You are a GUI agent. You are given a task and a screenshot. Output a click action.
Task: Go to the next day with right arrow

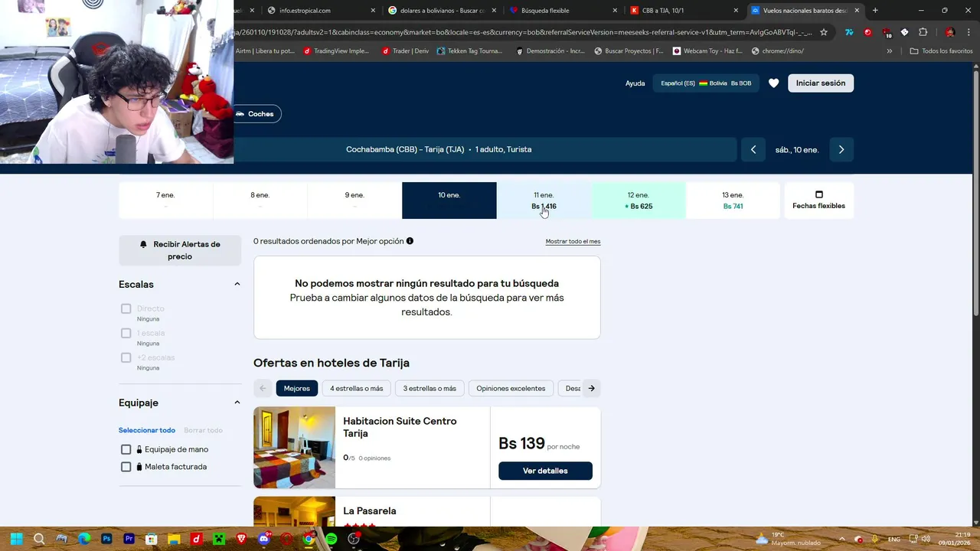pos(841,149)
